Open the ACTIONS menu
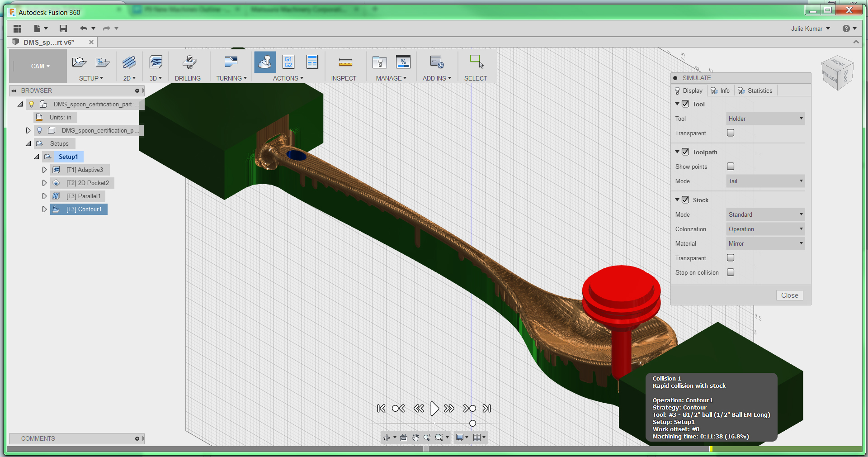Screen dimensions: 868x457 [288, 78]
